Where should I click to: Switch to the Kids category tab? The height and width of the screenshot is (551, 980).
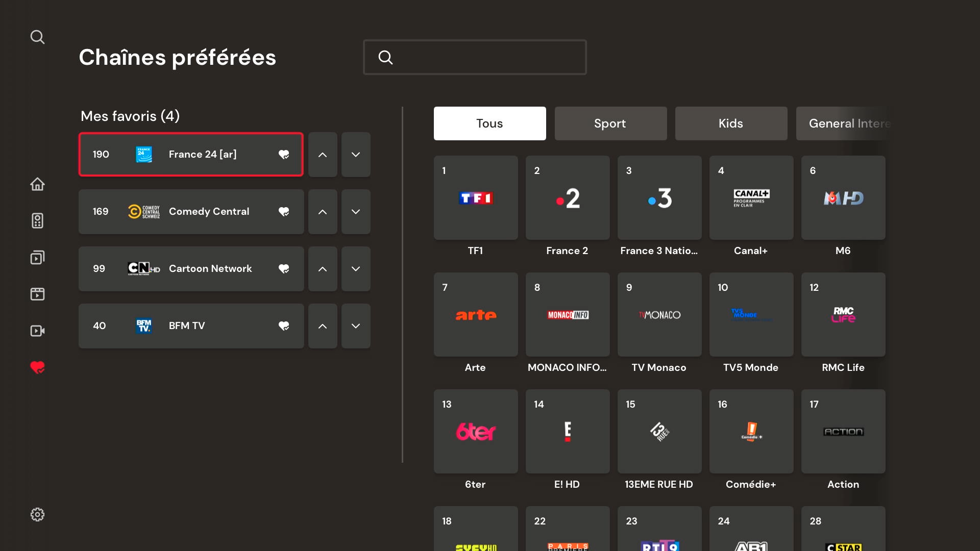pos(731,123)
